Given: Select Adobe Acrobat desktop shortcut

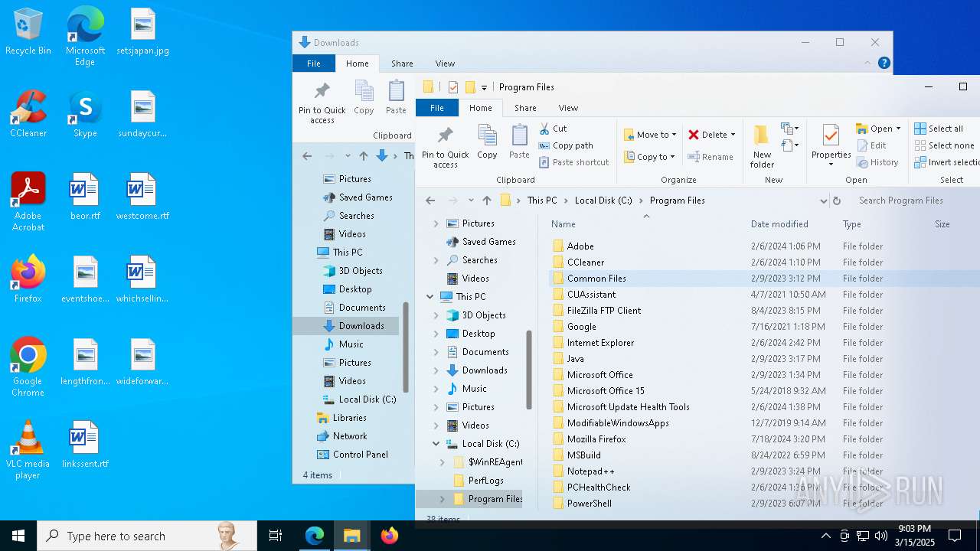Looking at the screenshot, I should [28, 202].
